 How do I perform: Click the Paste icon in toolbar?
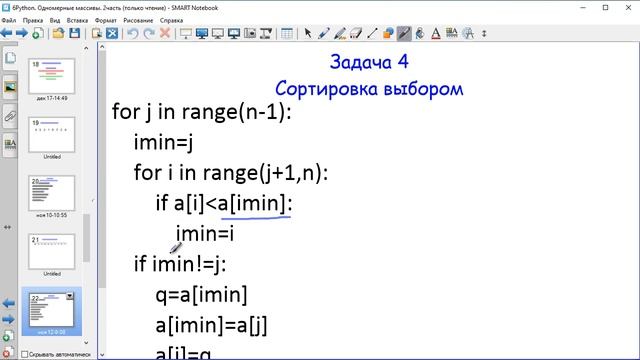pyautogui.click(x=97, y=33)
